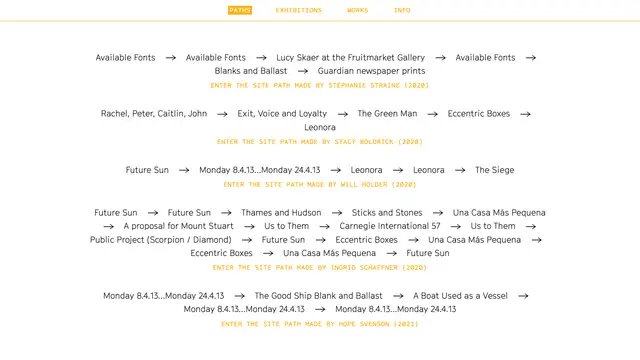Open Exit, Voice and Loyalty
This screenshot has width=640, height=360.
point(282,114)
